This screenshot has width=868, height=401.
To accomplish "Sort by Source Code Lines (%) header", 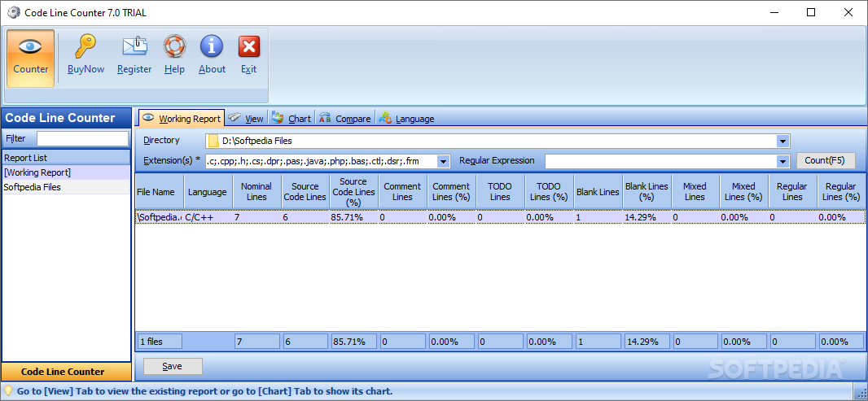I will 354,192.
